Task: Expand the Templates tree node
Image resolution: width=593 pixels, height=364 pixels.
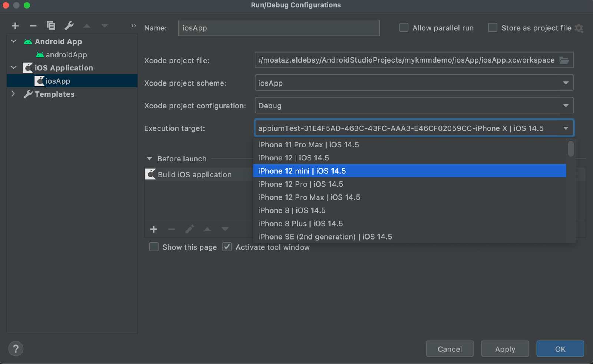Action: [13, 94]
